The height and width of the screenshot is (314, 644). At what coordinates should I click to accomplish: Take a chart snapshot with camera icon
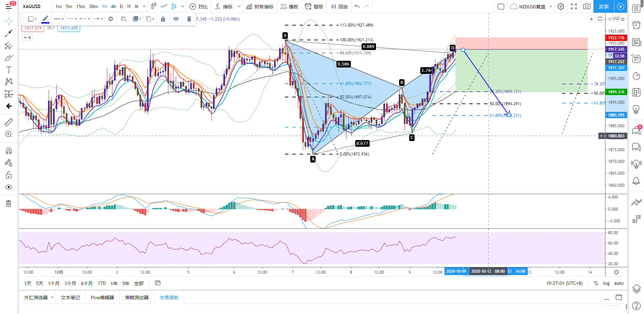tap(587, 6)
